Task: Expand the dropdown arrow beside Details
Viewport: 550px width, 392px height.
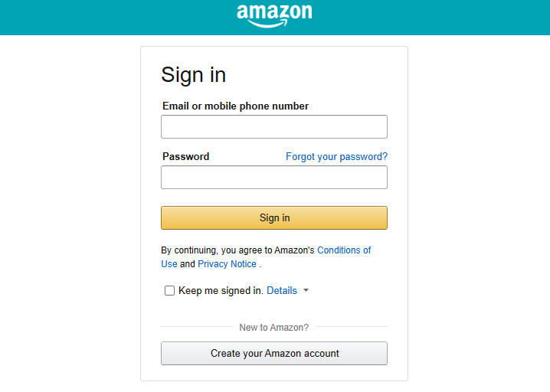Action: click(x=306, y=290)
